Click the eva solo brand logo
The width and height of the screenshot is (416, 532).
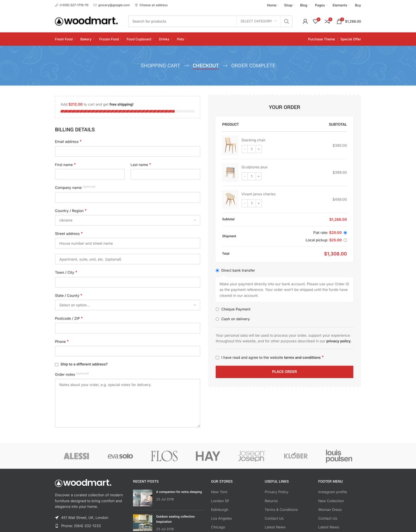click(120, 456)
